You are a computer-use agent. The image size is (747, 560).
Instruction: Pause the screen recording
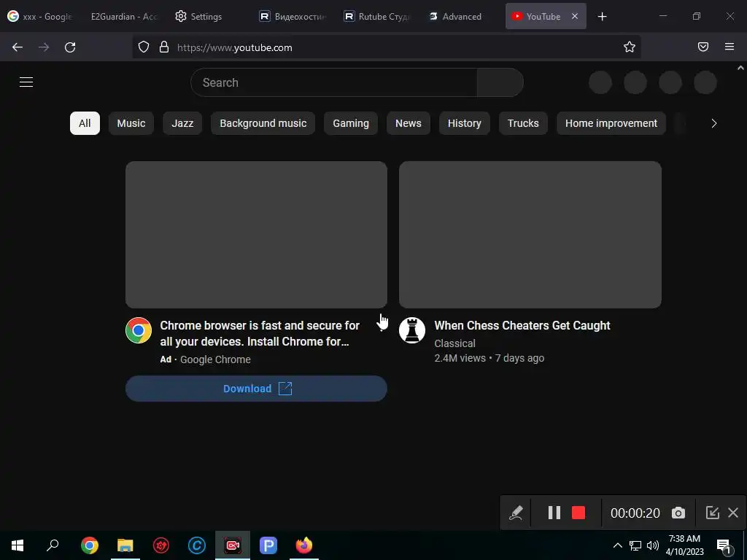pyautogui.click(x=554, y=513)
